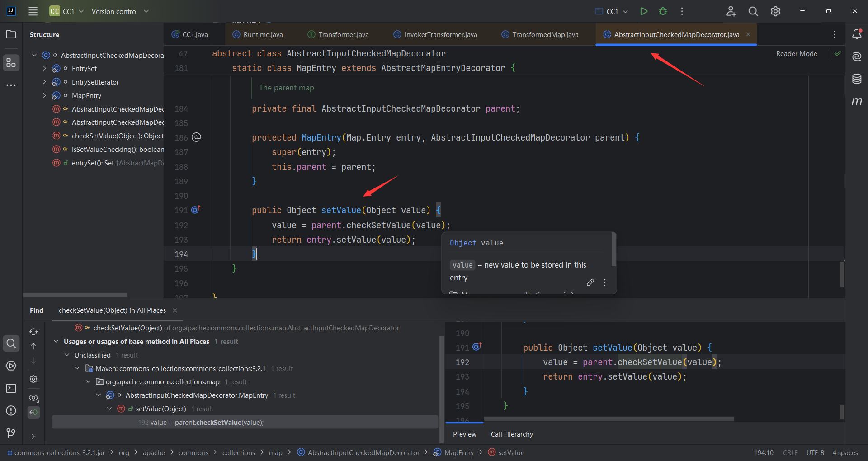The width and height of the screenshot is (868, 461).
Task: Go to previous occurrence arrow
Action: (x=33, y=346)
